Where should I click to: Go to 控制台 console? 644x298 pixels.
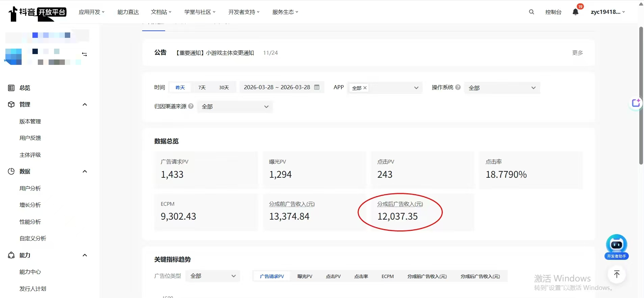pos(553,12)
